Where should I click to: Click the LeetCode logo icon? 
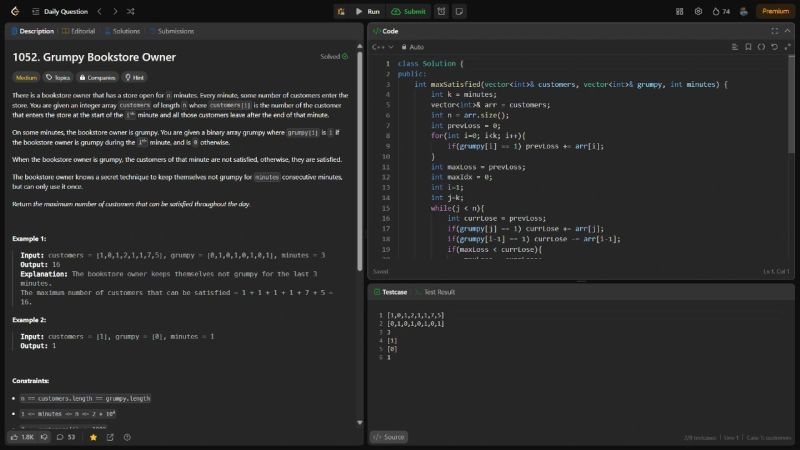(15, 11)
